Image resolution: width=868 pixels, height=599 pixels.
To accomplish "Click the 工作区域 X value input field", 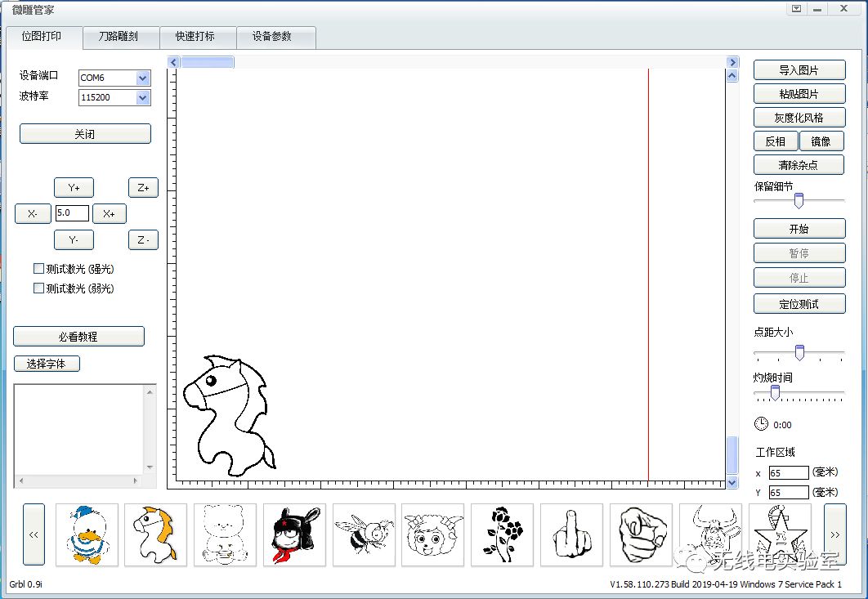I will (789, 472).
